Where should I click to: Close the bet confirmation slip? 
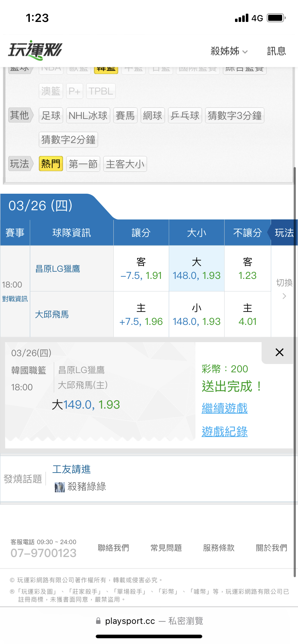[x=279, y=352]
